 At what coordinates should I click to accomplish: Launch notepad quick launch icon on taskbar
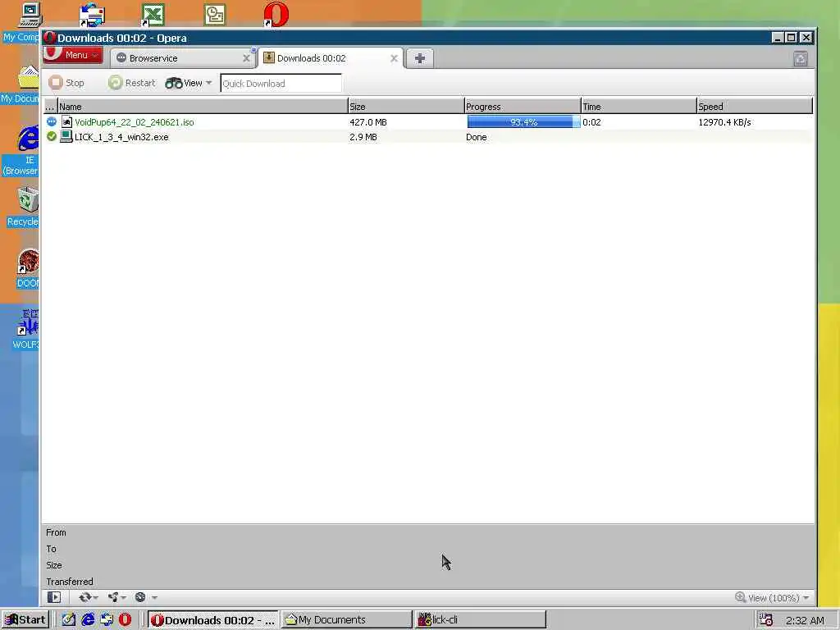click(x=68, y=620)
